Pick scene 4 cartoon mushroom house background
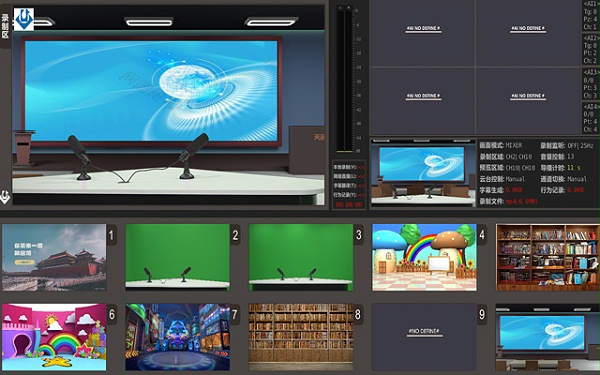This screenshot has width=600, height=375. (x=424, y=258)
